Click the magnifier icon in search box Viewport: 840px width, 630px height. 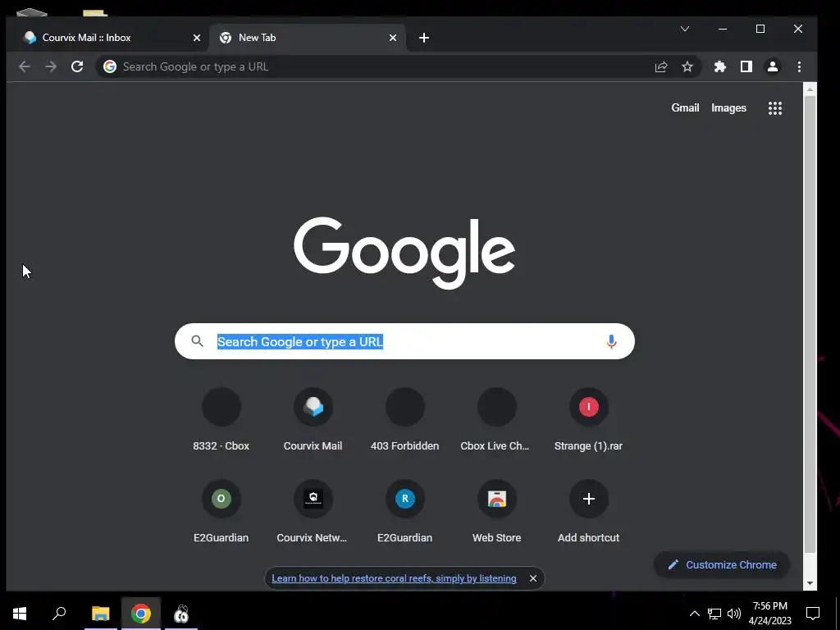tap(197, 341)
